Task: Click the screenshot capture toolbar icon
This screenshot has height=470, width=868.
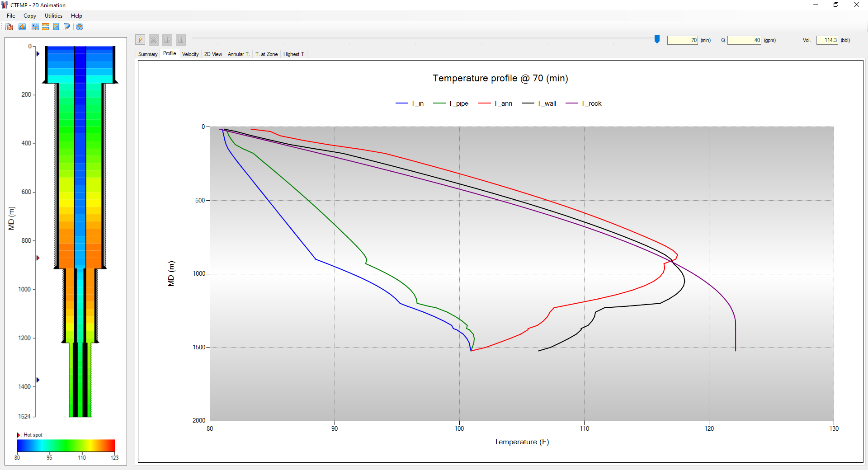Action: coord(9,27)
